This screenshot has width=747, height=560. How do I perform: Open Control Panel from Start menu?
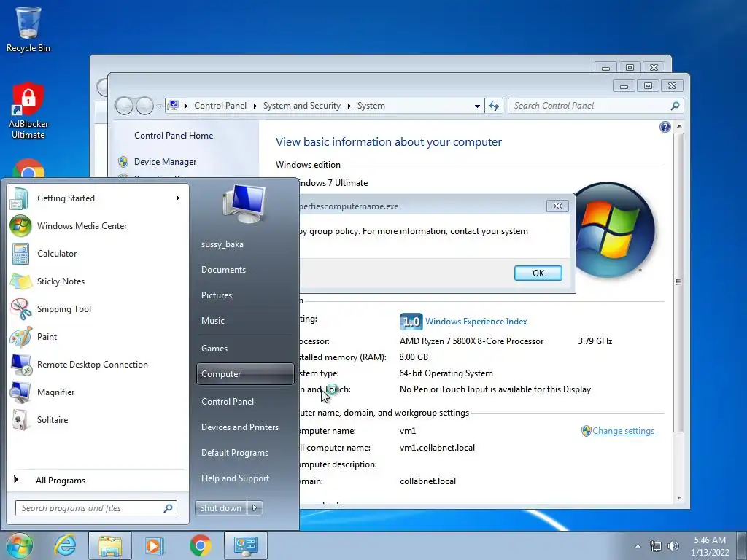pyautogui.click(x=228, y=402)
